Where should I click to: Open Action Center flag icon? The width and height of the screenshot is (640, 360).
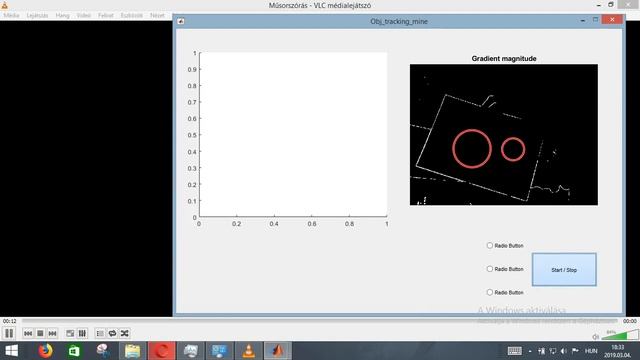click(x=575, y=351)
